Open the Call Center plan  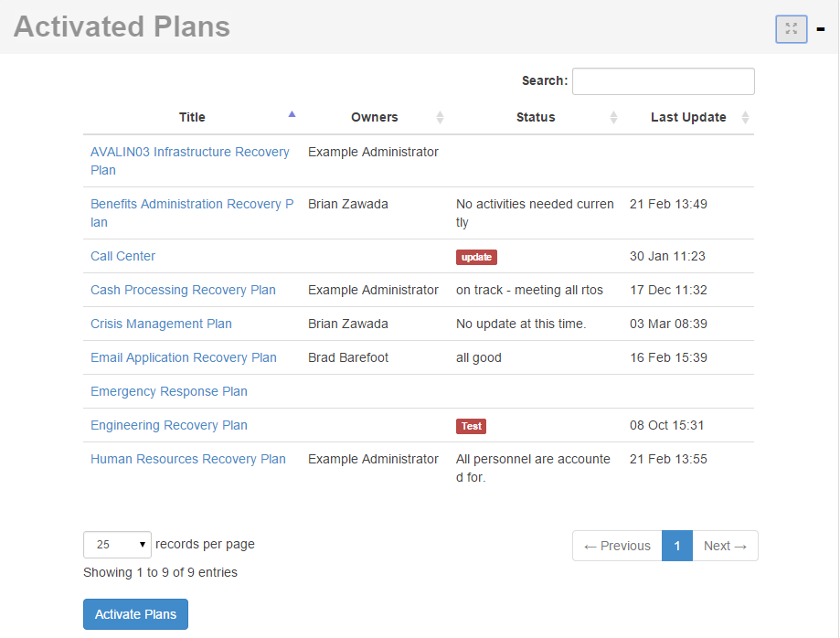122,256
